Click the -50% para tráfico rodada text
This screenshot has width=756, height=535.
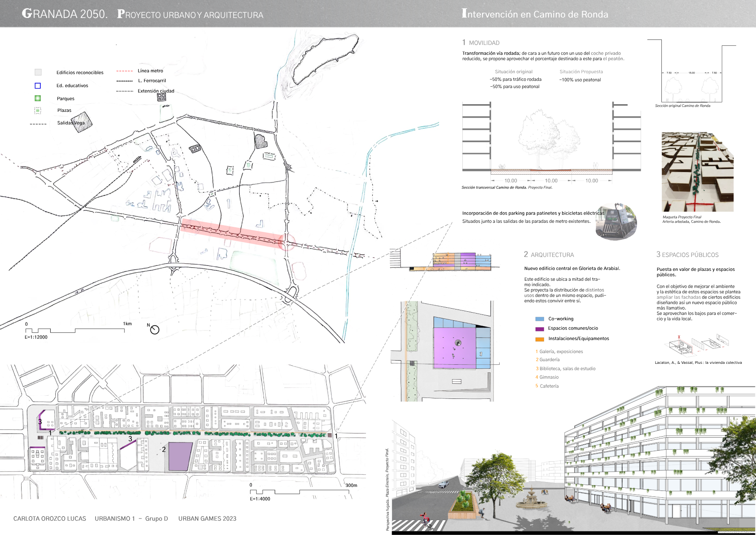[515, 80]
